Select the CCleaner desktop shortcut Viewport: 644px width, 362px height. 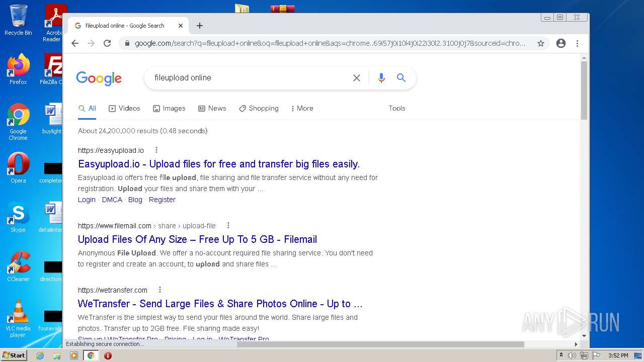pos(18,266)
